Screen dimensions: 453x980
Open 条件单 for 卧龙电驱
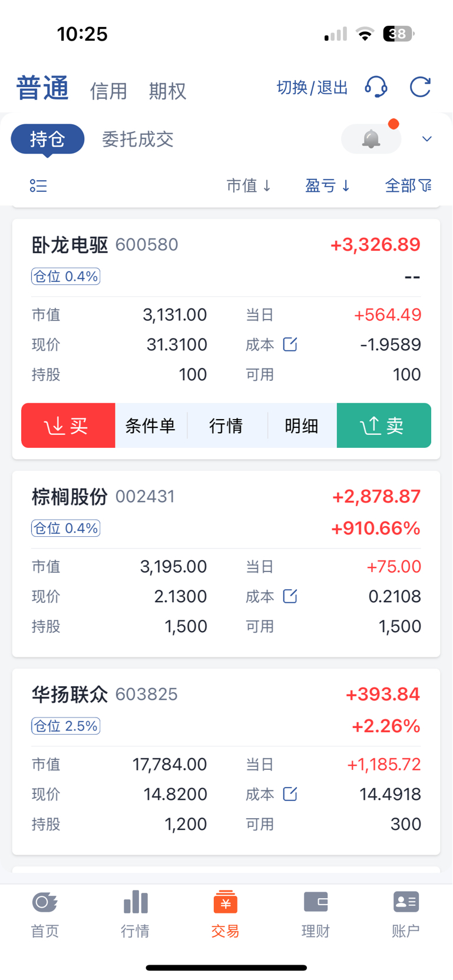click(x=150, y=426)
